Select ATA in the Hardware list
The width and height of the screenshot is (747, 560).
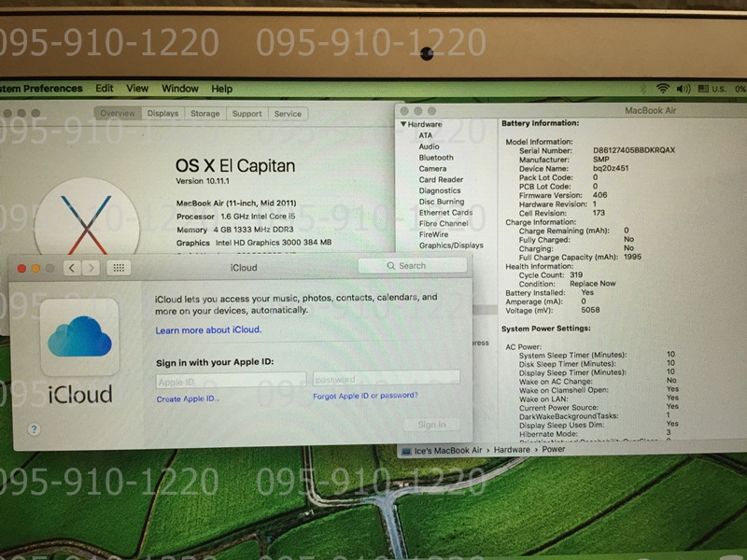[426, 135]
